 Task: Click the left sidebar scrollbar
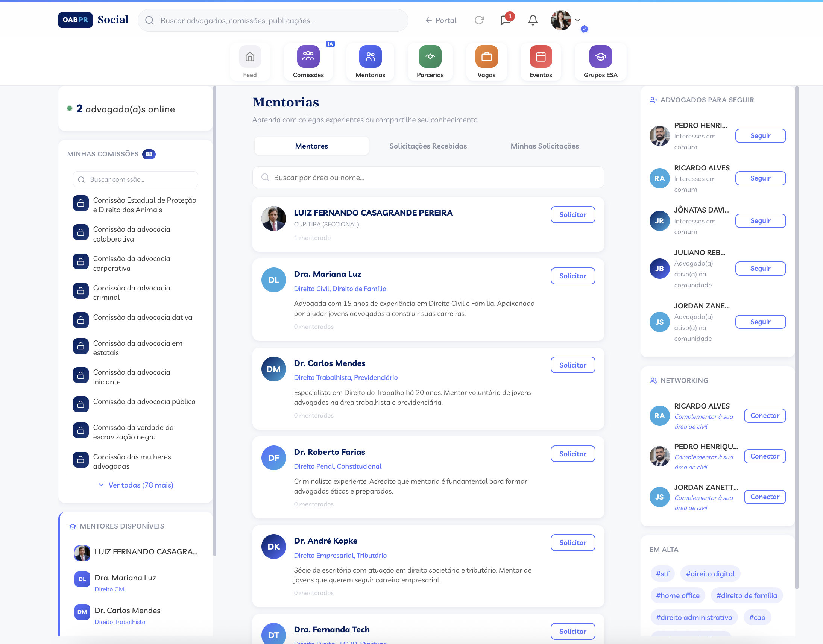click(214, 320)
